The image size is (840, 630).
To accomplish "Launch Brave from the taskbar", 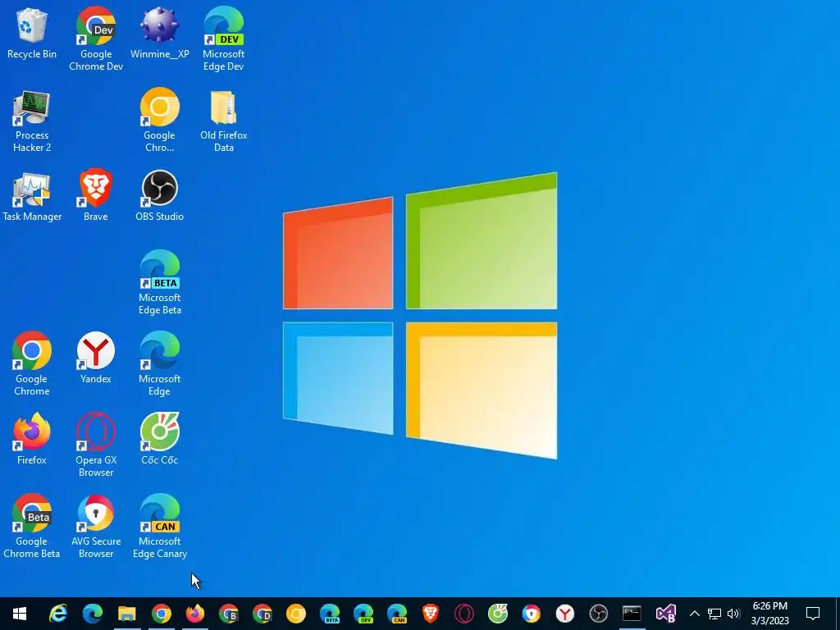I will (431, 614).
